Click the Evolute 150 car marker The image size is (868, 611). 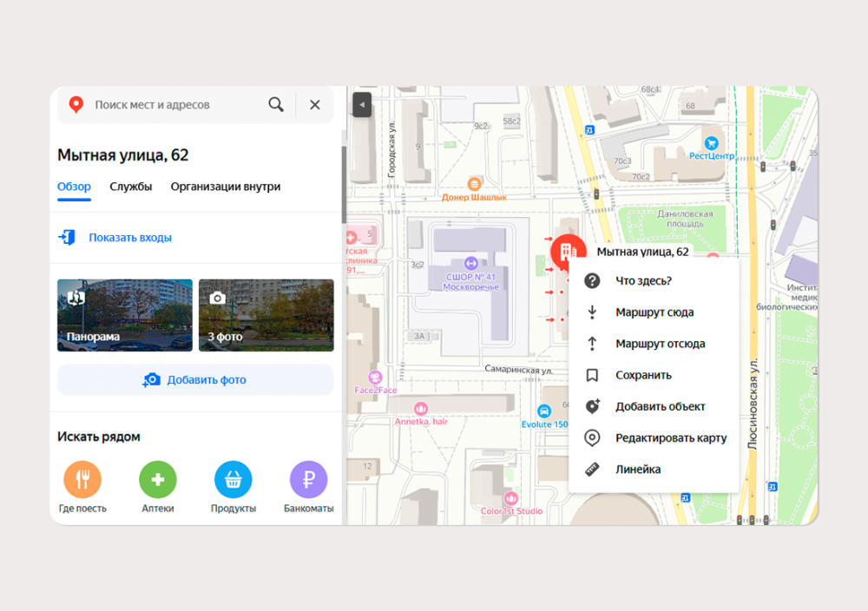(x=544, y=411)
